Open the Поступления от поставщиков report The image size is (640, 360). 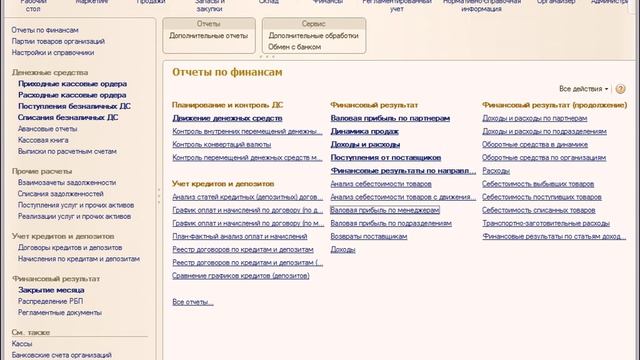click(x=385, y=157)
